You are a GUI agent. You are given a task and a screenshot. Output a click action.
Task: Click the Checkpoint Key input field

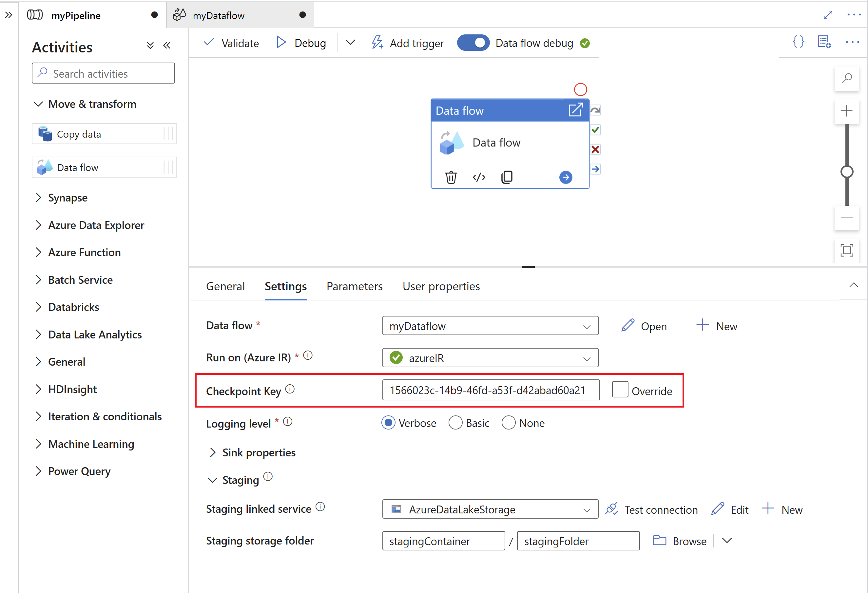point(491,391)
